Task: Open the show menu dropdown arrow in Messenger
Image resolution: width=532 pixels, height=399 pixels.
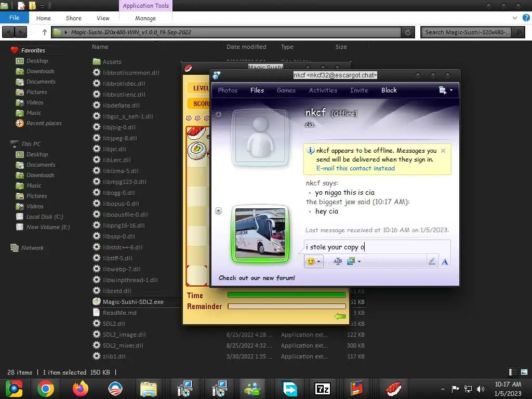Action: click(x=451, y=90)
